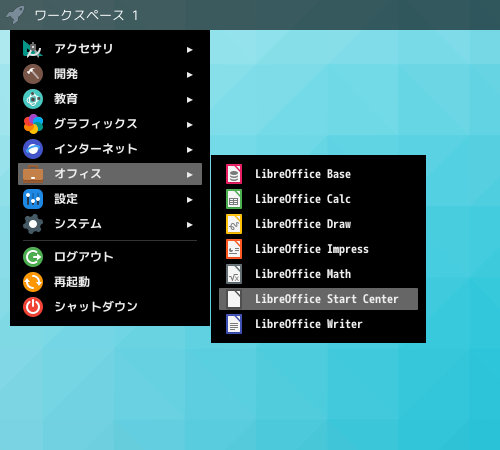Launch LibreOffice Calc
The height and width of the screenshot is (450, 500).
coord(318,199)
